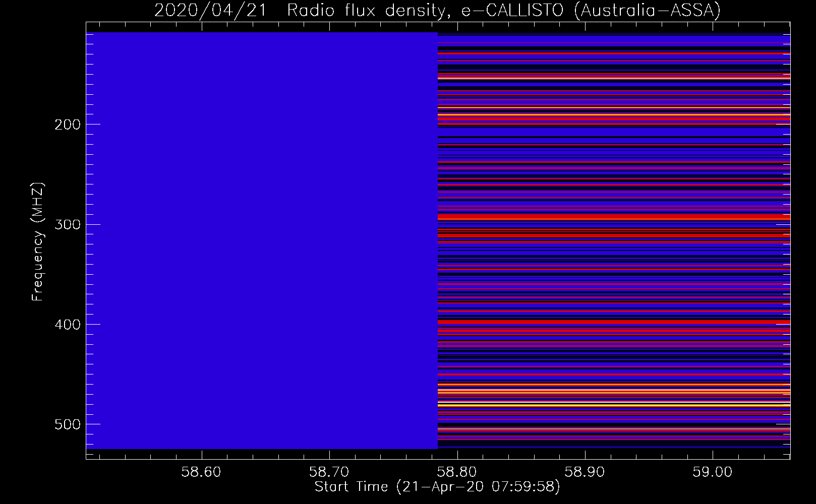Click the "Frequency (MHZ)" axis label

tap(38, 242)
